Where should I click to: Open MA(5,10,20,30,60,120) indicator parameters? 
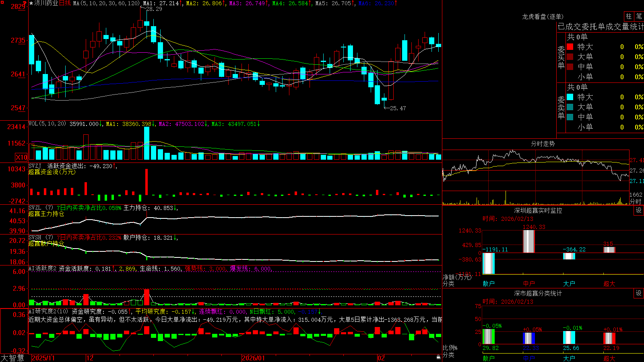tap(106, 3)
